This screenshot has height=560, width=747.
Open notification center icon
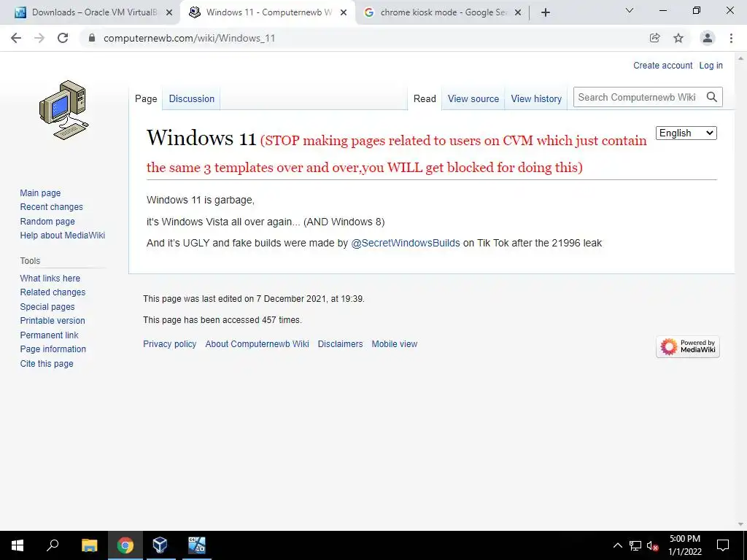723,545
